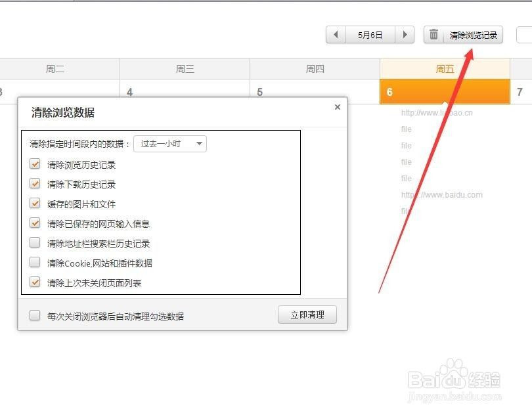
Task: Enable clear address bar search history
Action: 35,243
